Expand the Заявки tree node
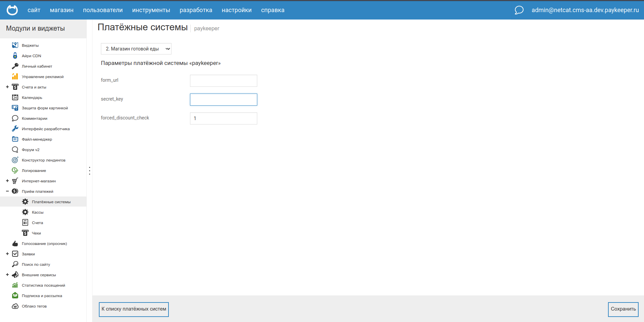644x322 pixels. coord(7,254)
